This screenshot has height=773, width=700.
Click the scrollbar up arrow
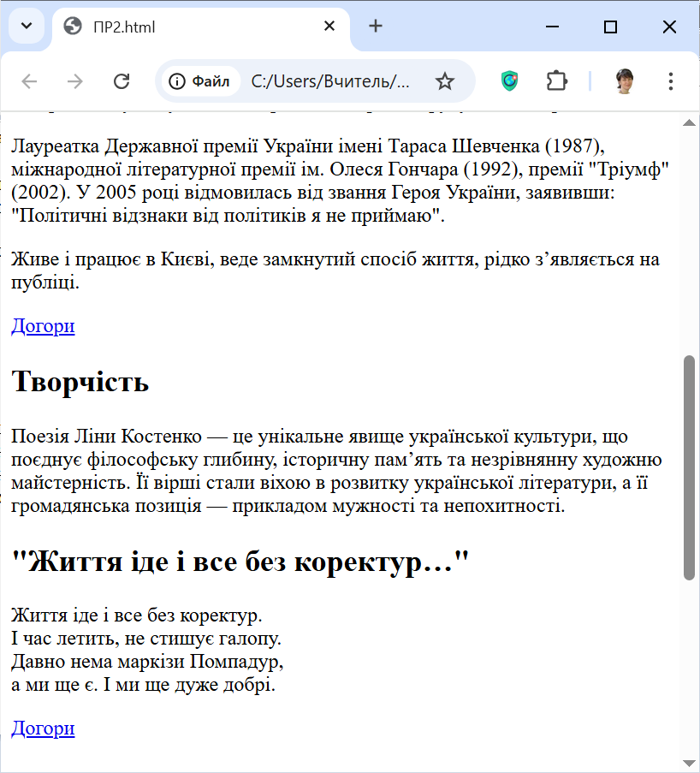tap(690, 122)
